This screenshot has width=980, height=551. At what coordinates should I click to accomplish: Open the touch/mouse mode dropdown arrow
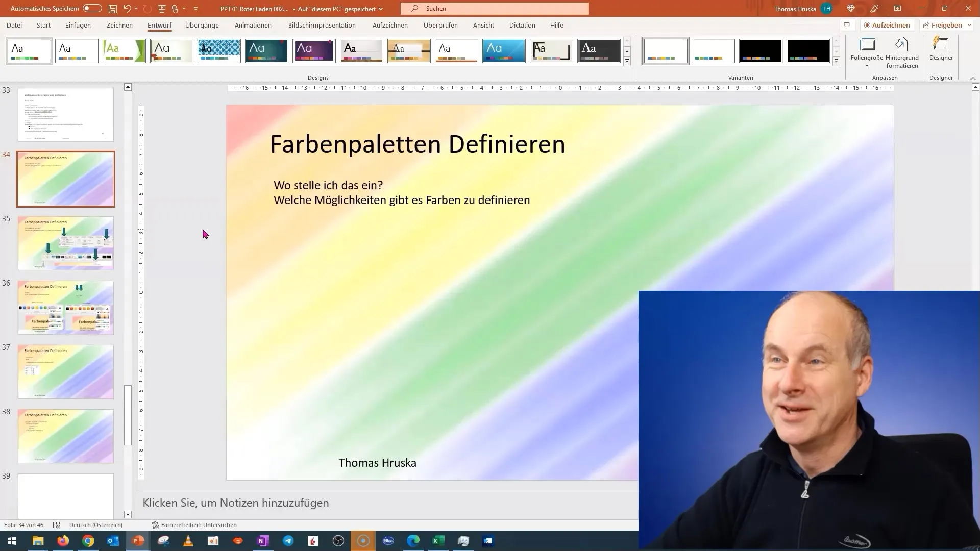184,9
